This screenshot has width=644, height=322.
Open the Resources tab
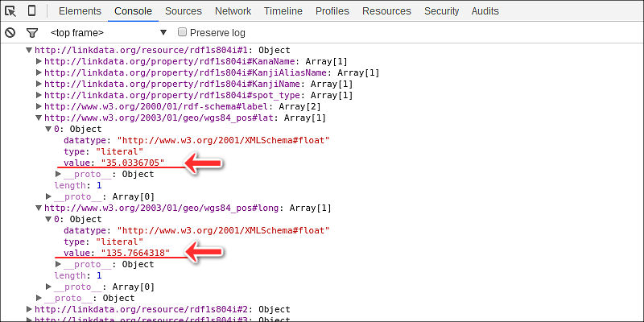tap(386, 11)
